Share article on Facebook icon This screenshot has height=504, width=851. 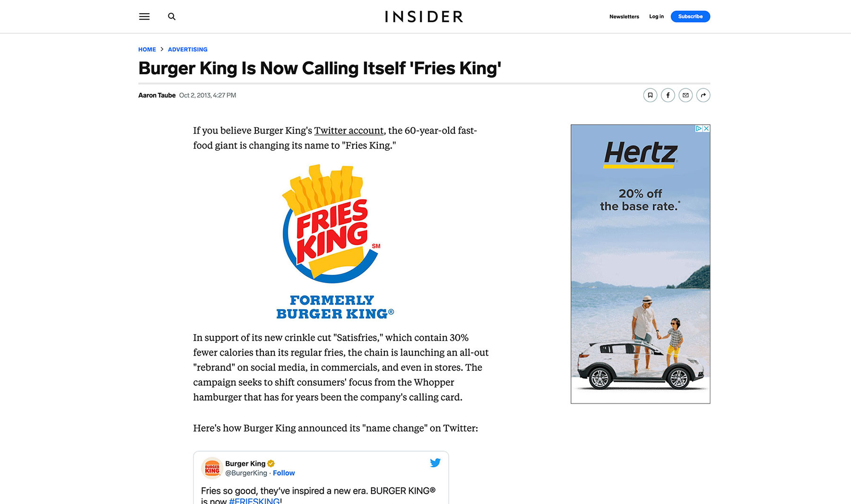pyautogui.click(x=668, y=96)
